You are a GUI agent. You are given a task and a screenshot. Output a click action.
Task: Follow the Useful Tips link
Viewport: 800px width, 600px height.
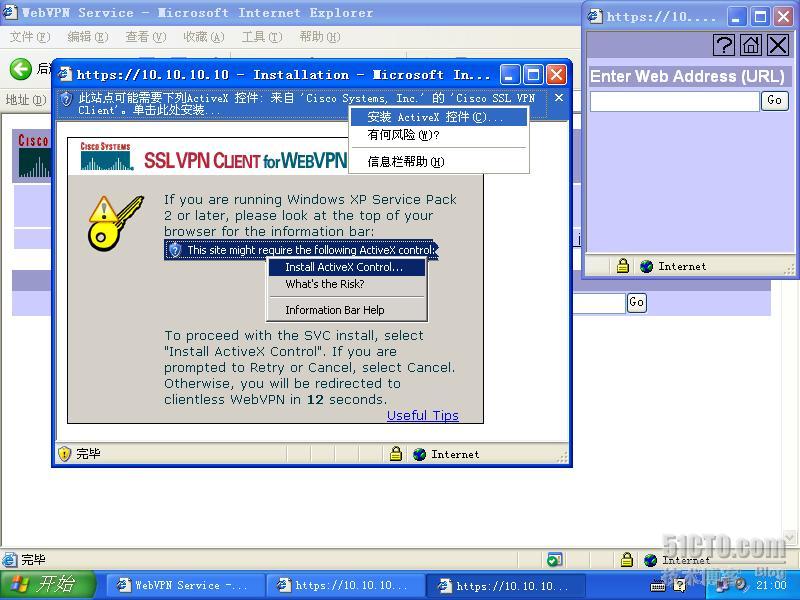pyautogui.click(x=422, y=415)
